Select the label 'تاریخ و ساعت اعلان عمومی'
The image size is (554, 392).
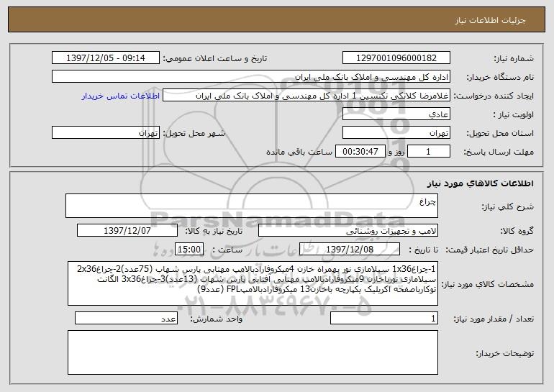(x=215, y=59)
